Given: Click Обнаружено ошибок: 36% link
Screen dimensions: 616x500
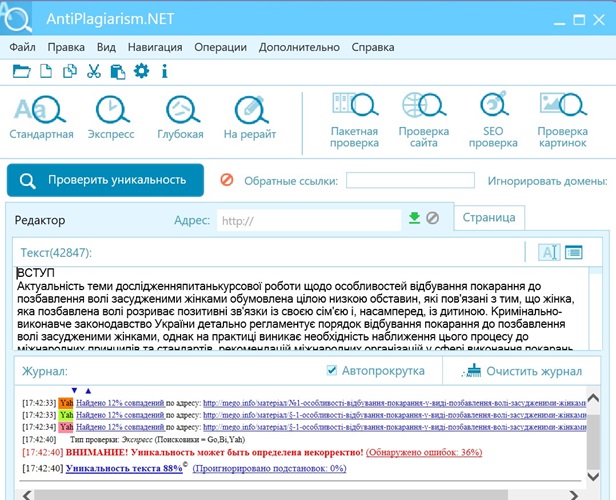Looking at the screenshot, I should tap(424, 452).
